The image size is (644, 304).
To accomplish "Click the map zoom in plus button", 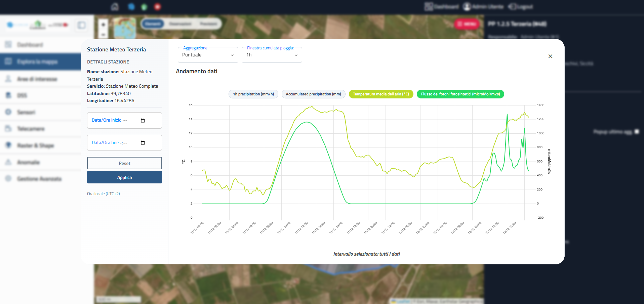I will (x=103, y=25).
